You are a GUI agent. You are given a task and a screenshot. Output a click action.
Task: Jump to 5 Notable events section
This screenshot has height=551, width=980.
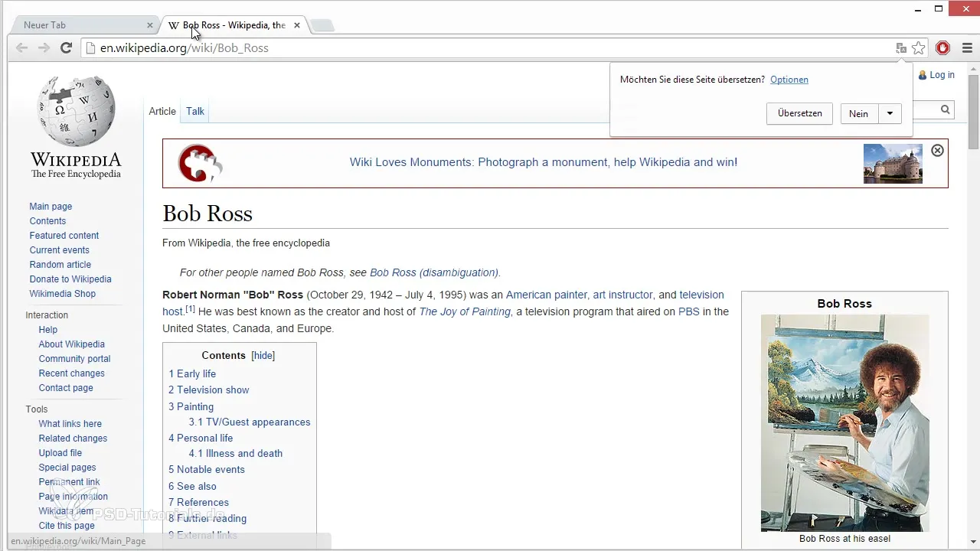(207, 470)
